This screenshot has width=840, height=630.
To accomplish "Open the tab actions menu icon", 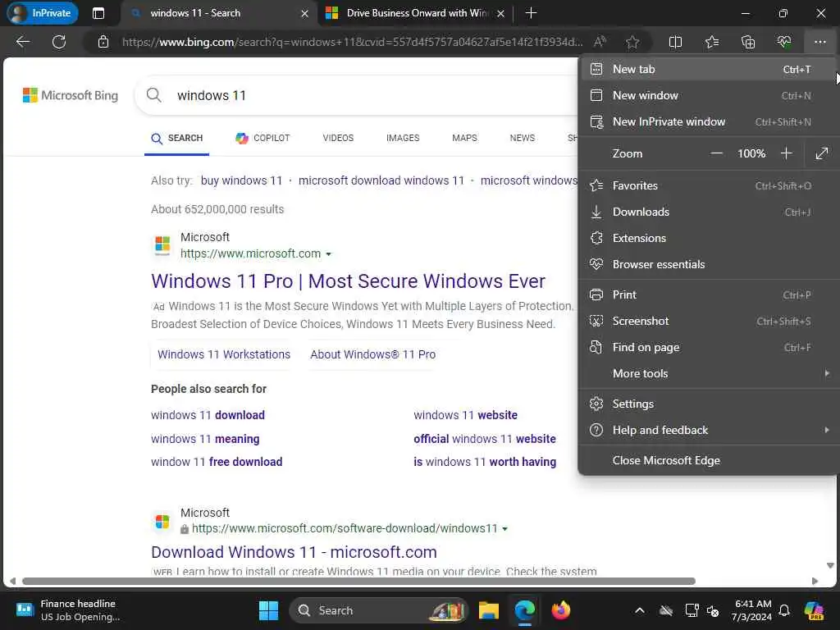I will pos(98,13).
